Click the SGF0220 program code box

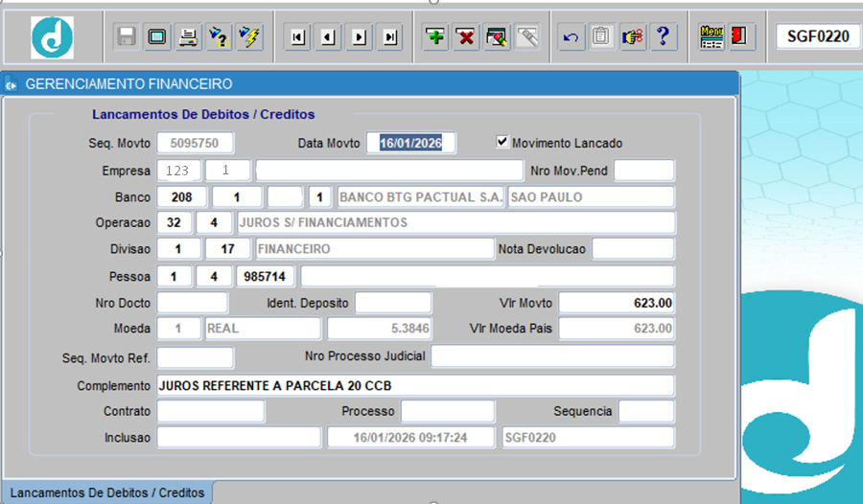point(817,37)
